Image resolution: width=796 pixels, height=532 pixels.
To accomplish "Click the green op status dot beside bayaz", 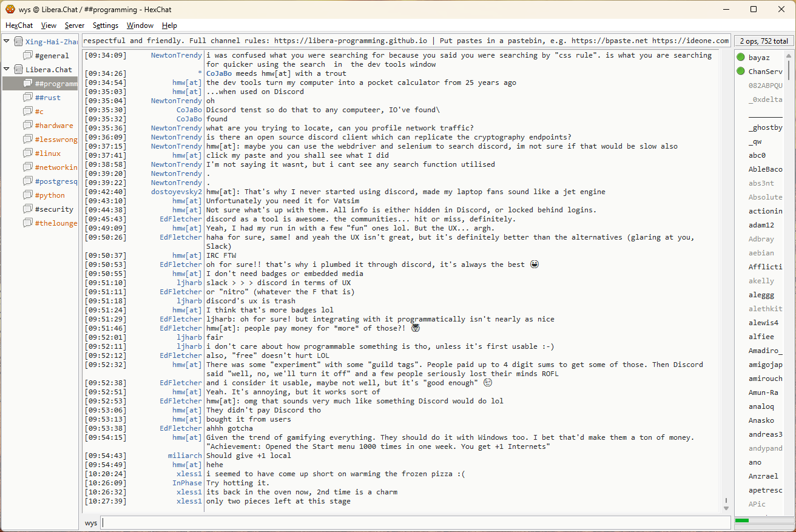I will tap(740, 58).
